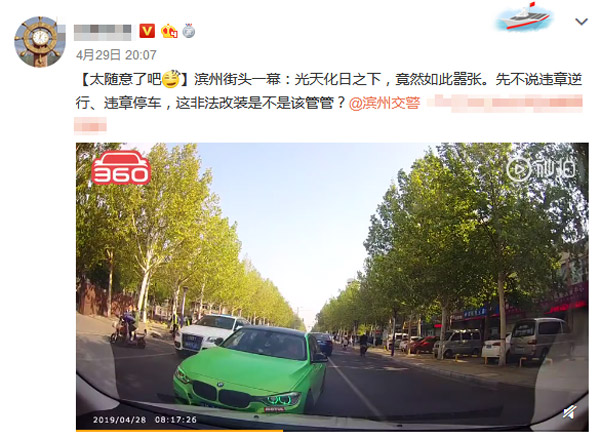The image size is (600, 438).
Task: Click the aircraft carrier card decoration
Action: pyautogui.click(x=524, y=17)
